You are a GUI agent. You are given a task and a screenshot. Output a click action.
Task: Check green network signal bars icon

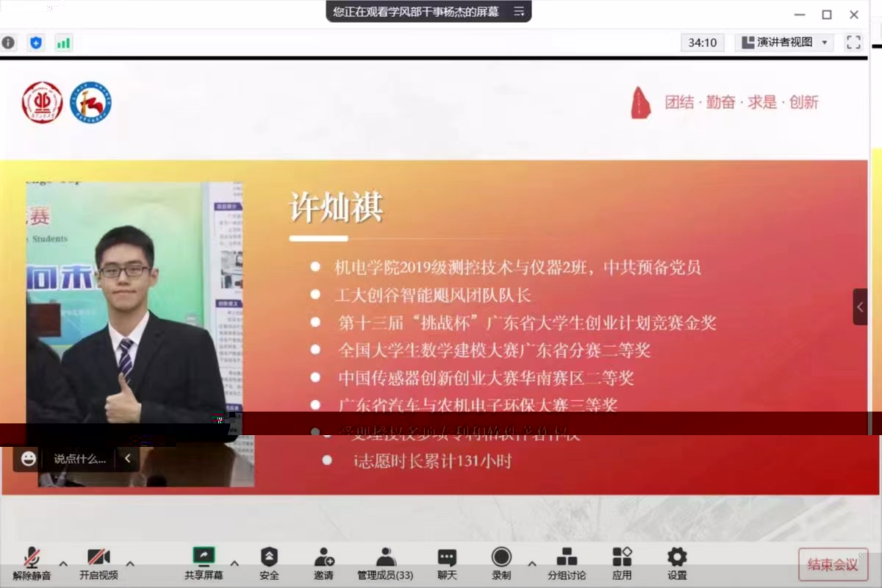(64, 43)
